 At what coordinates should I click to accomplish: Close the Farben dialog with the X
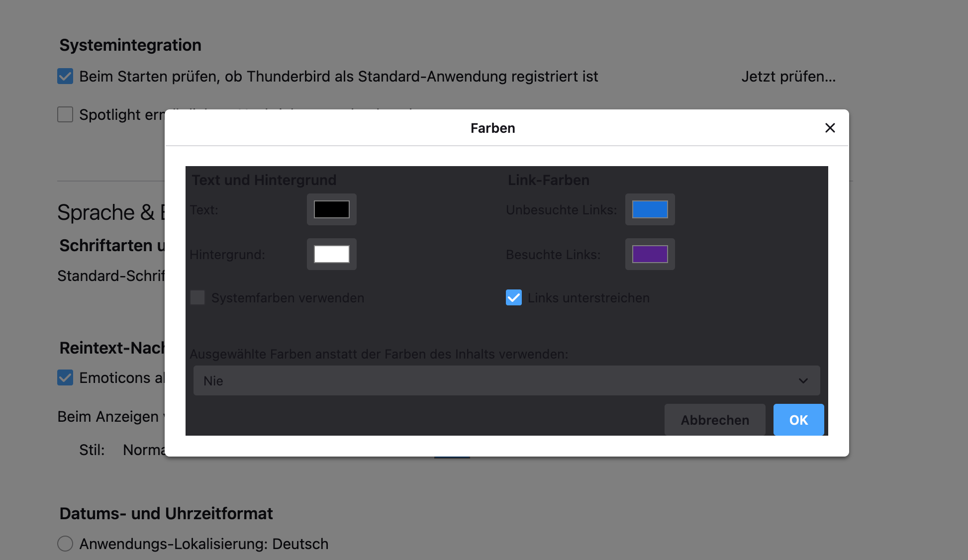830,128
